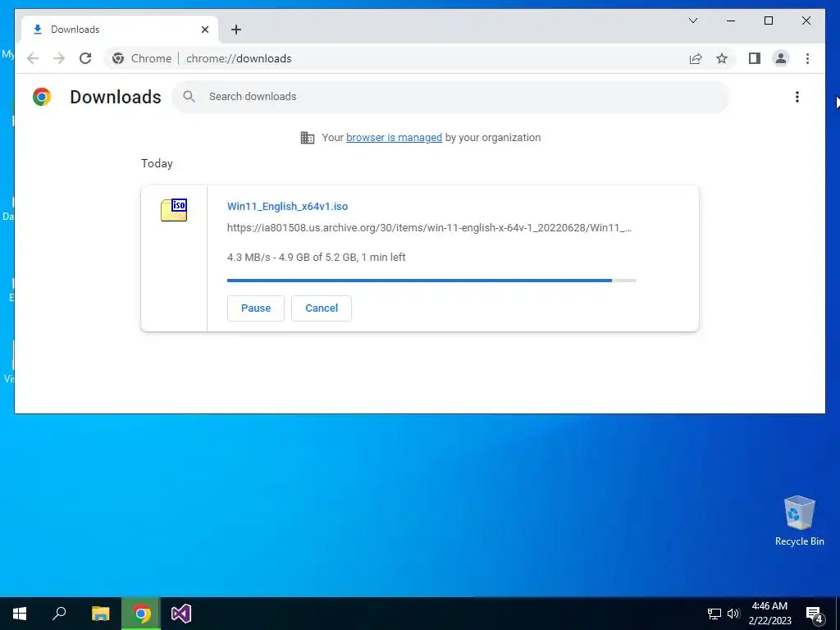Reload the Downloads page
Viewport: 840px width, 630px height.
pyautogui.click(x=85, y=58)
